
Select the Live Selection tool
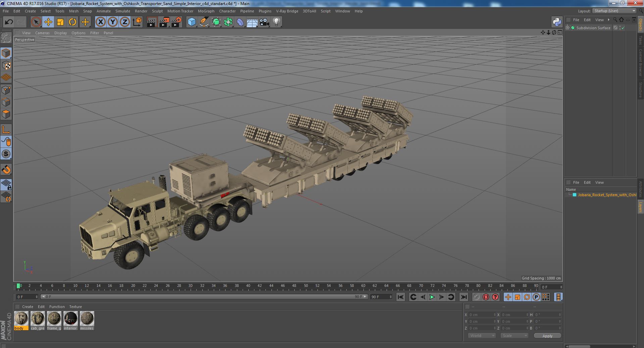[36, 22]
